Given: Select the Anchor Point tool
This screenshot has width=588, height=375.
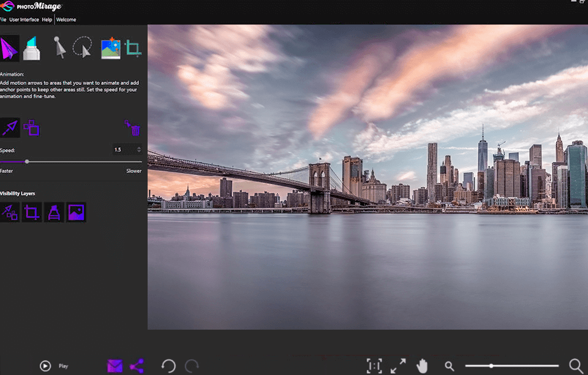Looking at the screenshot, I should coord(59,48).
